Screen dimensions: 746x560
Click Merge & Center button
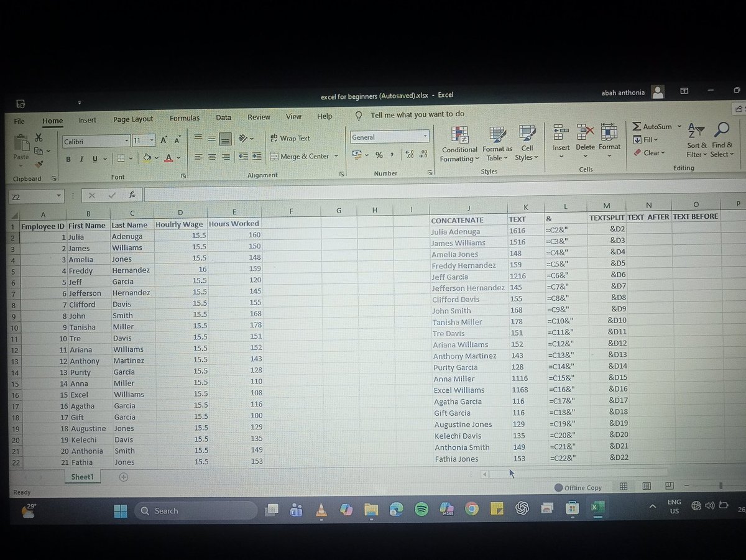pyautogui.click(x=300, y=157)
